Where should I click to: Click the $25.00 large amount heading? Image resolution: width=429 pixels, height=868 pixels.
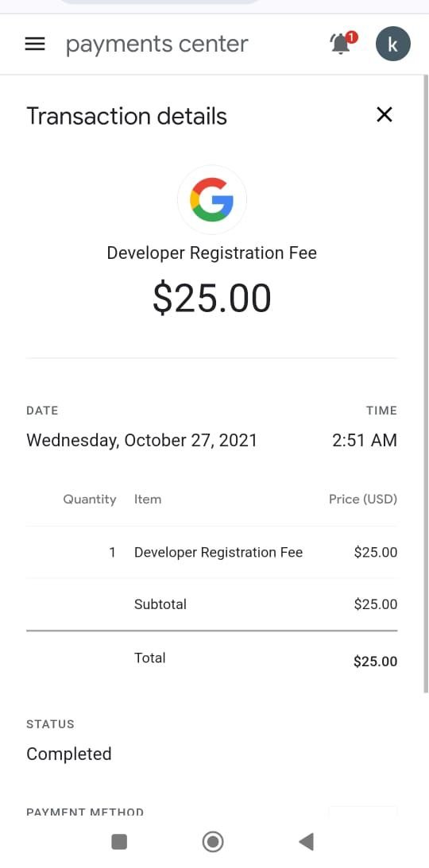[x=212, y=298]
